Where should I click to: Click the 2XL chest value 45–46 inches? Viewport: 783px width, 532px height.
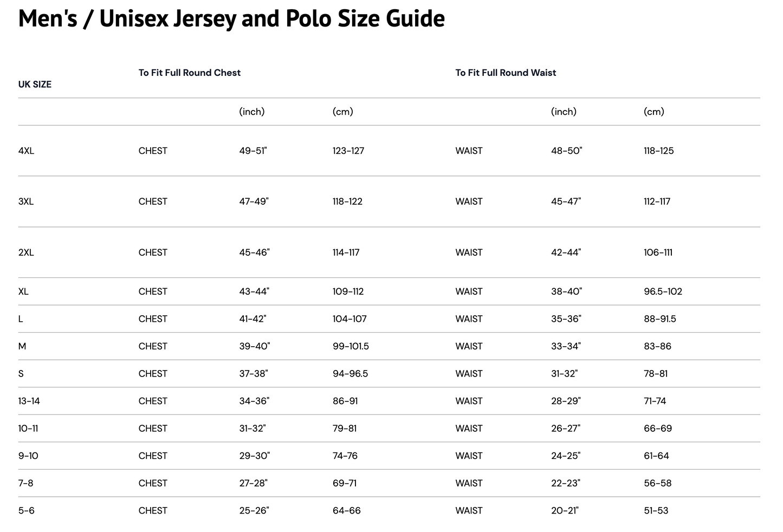coord(254,252)
